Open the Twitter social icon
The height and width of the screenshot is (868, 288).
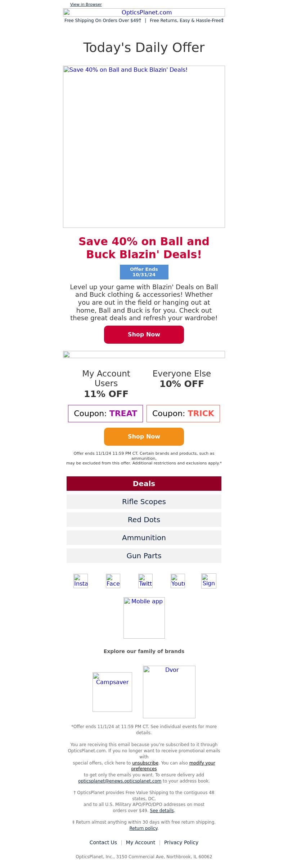point(145,581)
